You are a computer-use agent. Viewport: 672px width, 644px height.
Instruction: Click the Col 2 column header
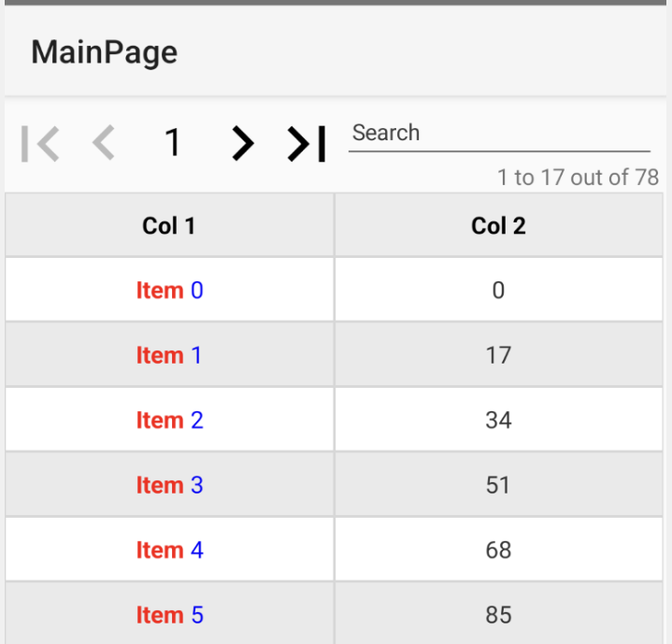[498, 225]
